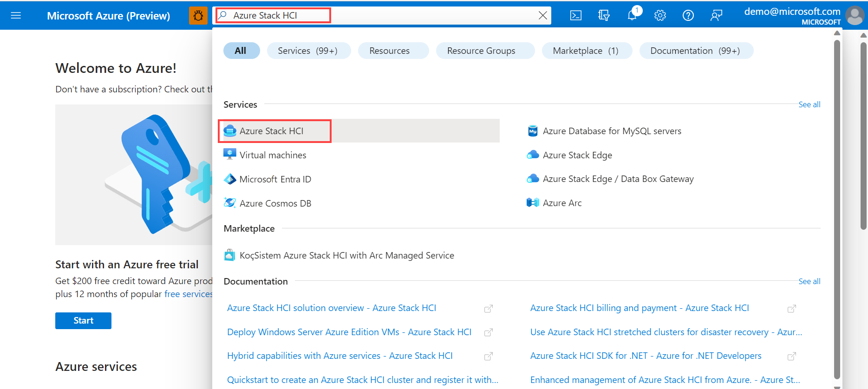Click the search magnifier icon
The height and width of the screenshot is (389, 868).
click(x=223, y=15)
